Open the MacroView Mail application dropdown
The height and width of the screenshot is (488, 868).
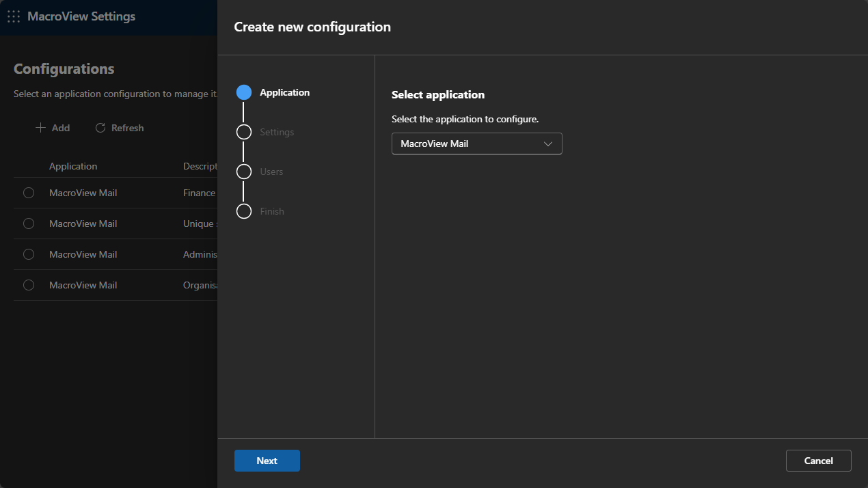pos(476,144)
